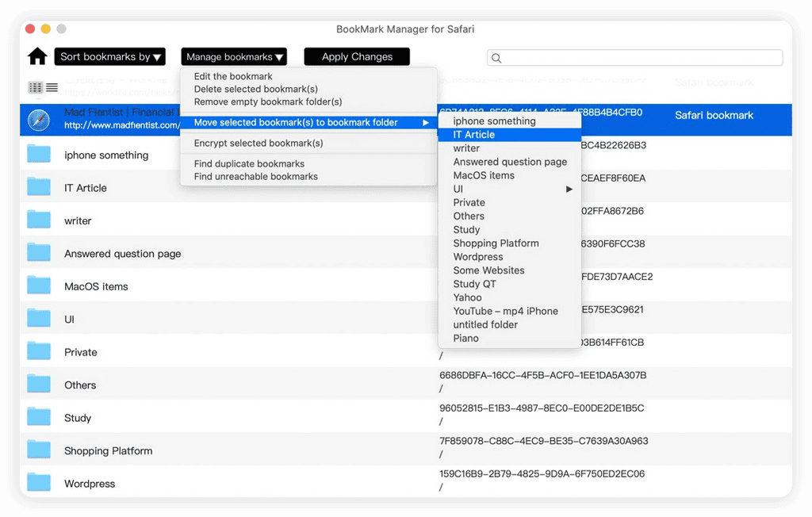Click UUID 159C16B9-2B79-4825-9D9A-6F750ED2EC06

[542, 473]
